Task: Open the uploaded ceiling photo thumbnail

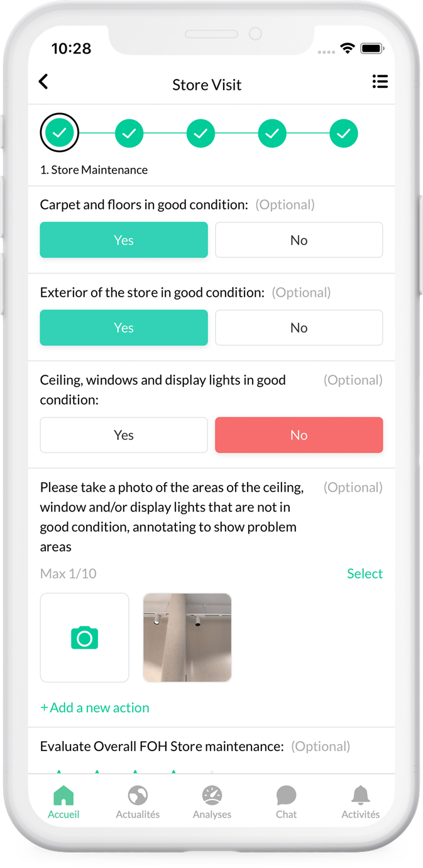Action: 187,637
